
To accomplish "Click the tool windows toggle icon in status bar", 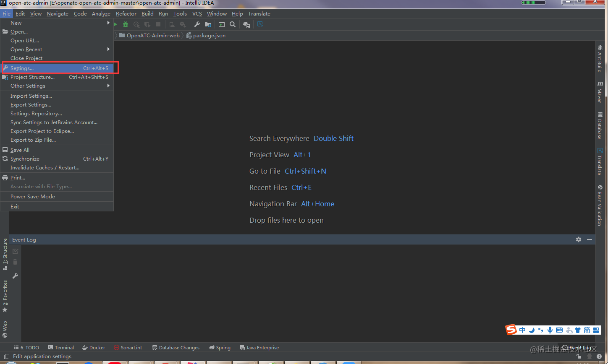I will coord(6,356).
